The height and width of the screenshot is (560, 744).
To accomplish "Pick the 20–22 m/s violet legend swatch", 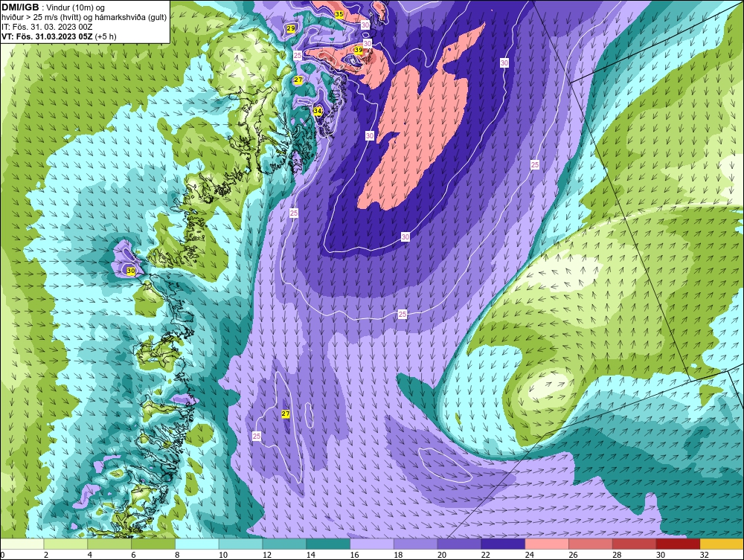I will click(x=459, y=544).
